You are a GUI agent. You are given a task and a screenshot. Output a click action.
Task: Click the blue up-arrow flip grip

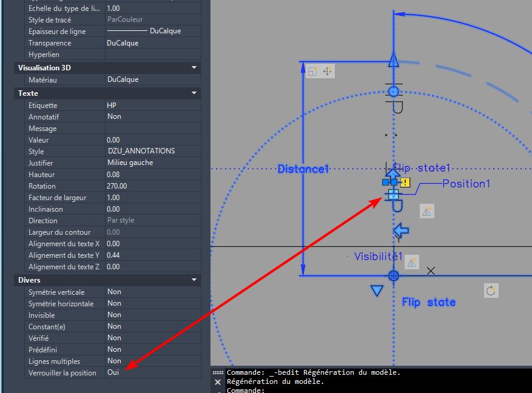(x=393, y=173)
